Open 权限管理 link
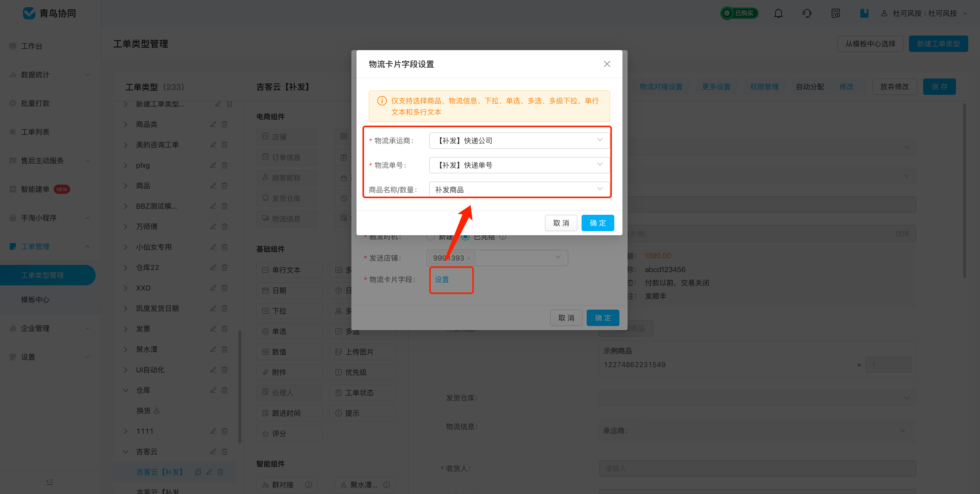The image size is (980, 494). (x=764, y=87)
